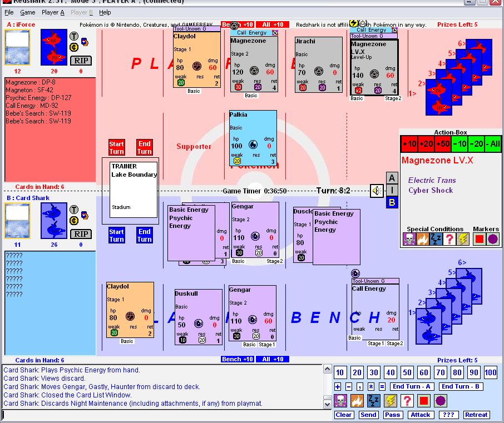Screen dimensions: 504x423
Task: Place the purple circle marker in Markers
Action: [493, 239]
